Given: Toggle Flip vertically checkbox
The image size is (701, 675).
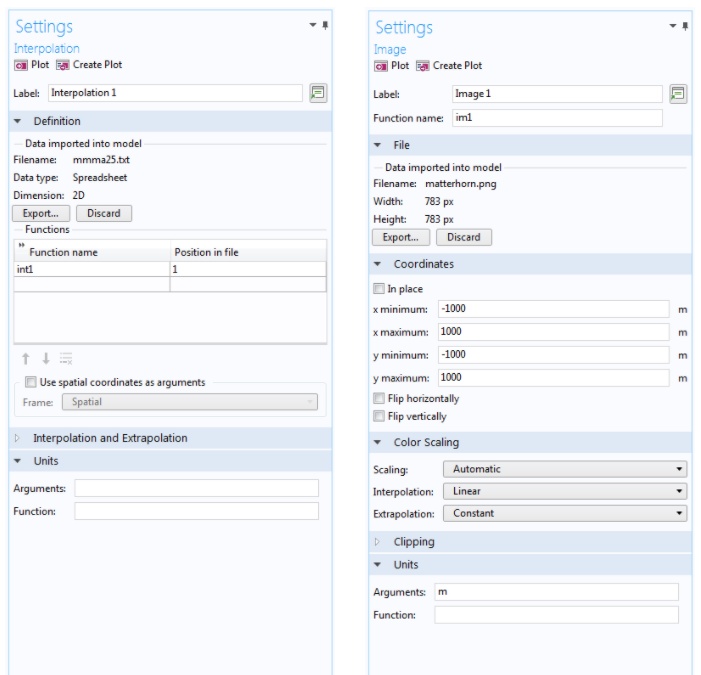Looking at the screenshot, I should pos(379,416).
